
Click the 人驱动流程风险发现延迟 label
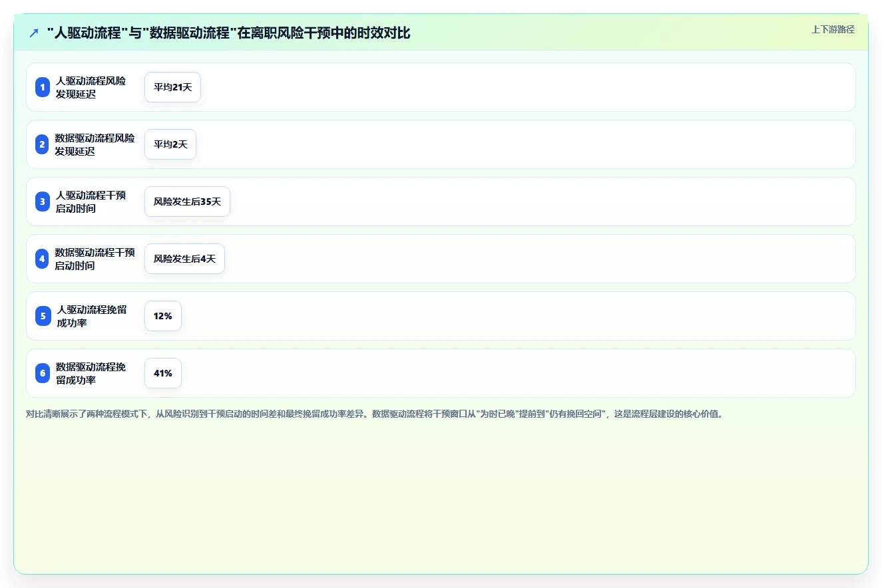(91, 87)
